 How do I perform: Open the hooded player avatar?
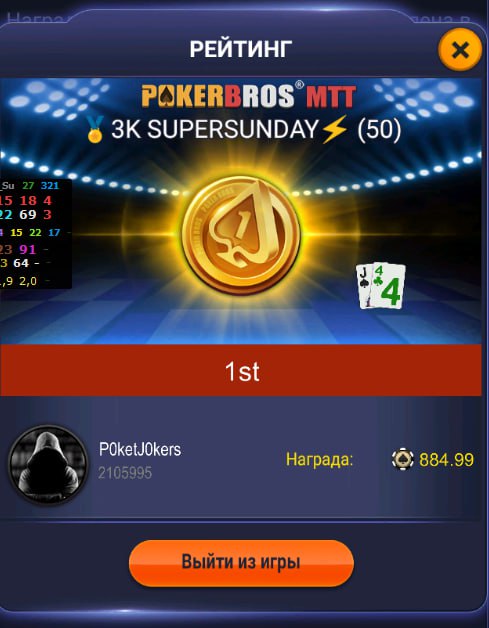pyautogui.click(x=48, y=464)
